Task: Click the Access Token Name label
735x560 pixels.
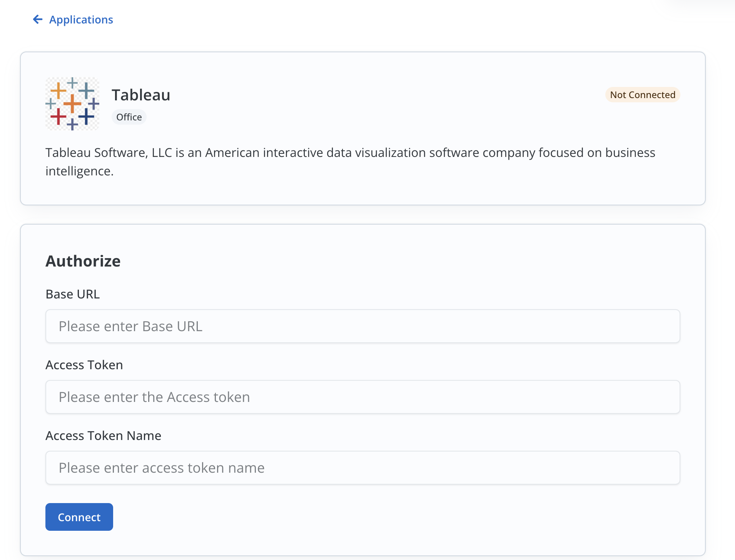Action: tap(104, 435)
